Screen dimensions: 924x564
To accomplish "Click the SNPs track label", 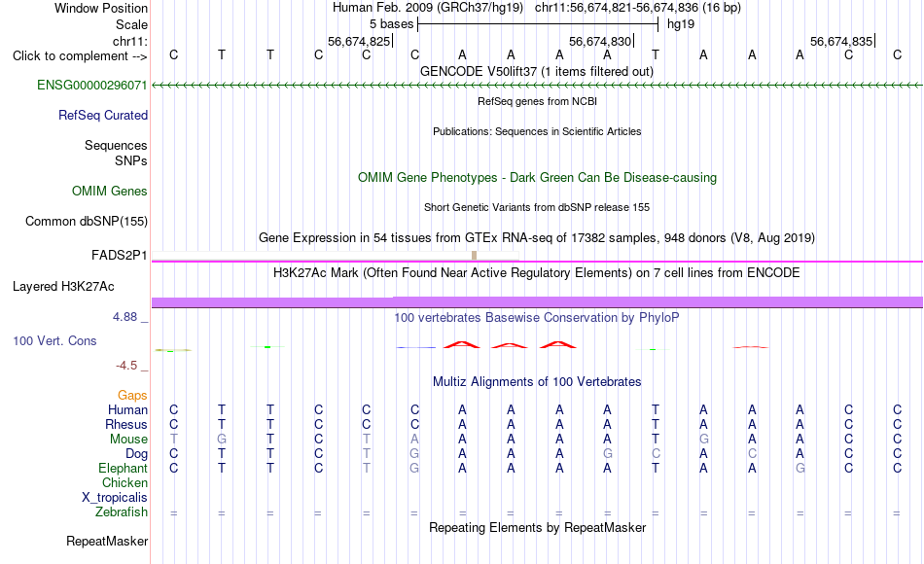I will 131,160.
